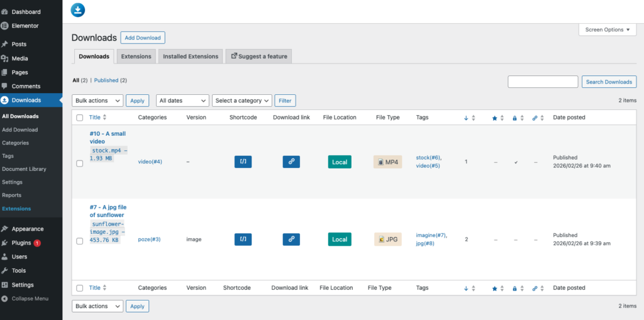Open the Select a category dropdown
Viewport: 644px width, 320px height.
(x=242, y=101)
